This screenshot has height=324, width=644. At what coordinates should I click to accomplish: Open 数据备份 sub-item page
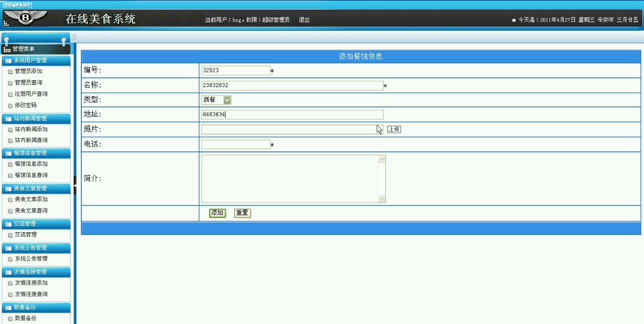pos(26,318)
